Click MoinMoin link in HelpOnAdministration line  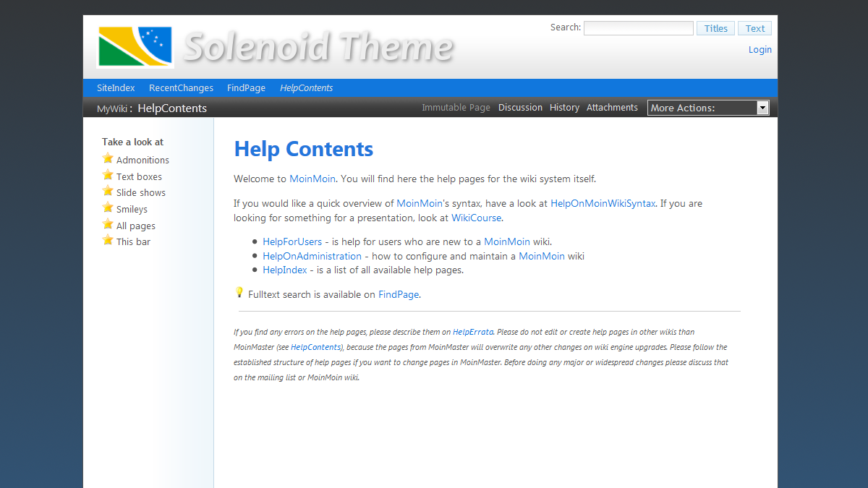(x=542, y=256)
